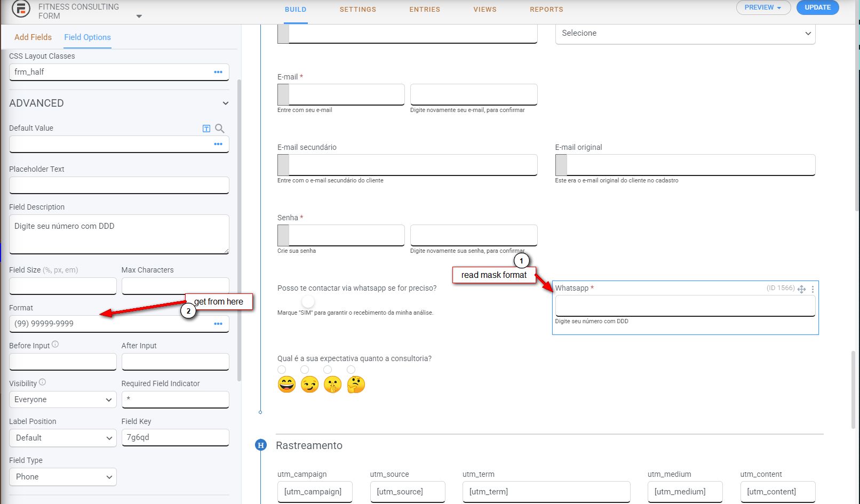Click the Whatsapp phone input in the form

tap(685, 306)
